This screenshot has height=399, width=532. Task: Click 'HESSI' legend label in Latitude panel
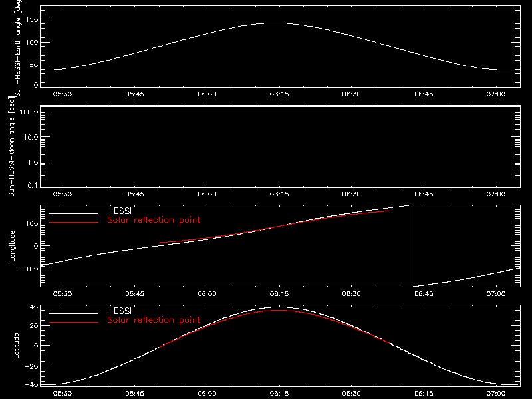[119, 311]
